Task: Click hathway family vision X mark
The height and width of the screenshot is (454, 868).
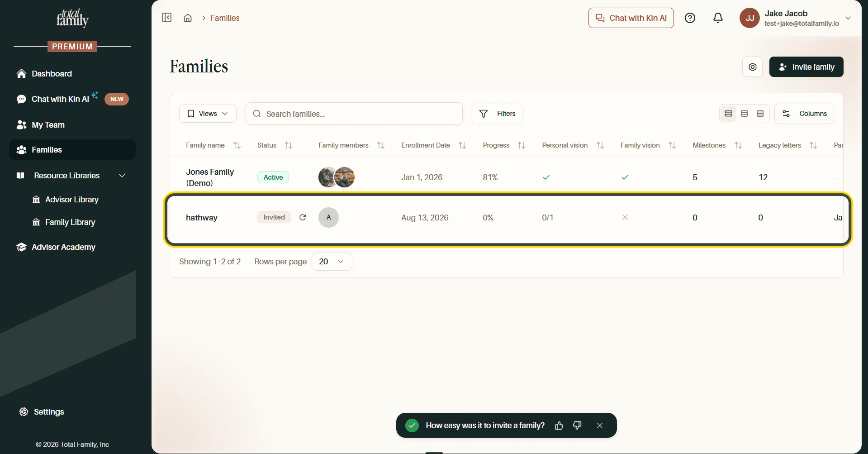Action: click(625, 217)
